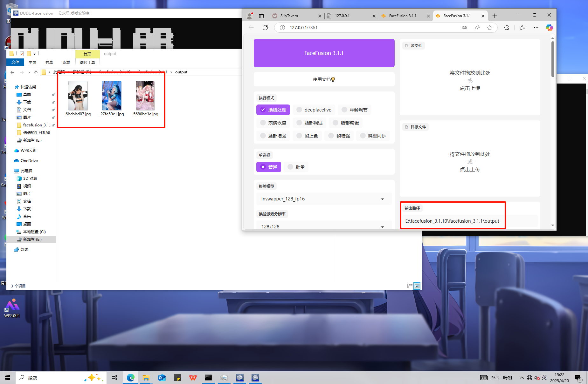Go back in File Explorer
This screenshot has width=588, height=384.
12,72
